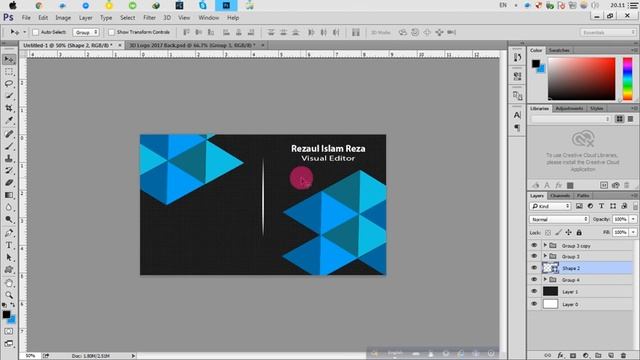Image resolution: width=640 pixels, height=360 pixels.
Task: Filter for pixel layers icon
Action: tap(579, 206)
